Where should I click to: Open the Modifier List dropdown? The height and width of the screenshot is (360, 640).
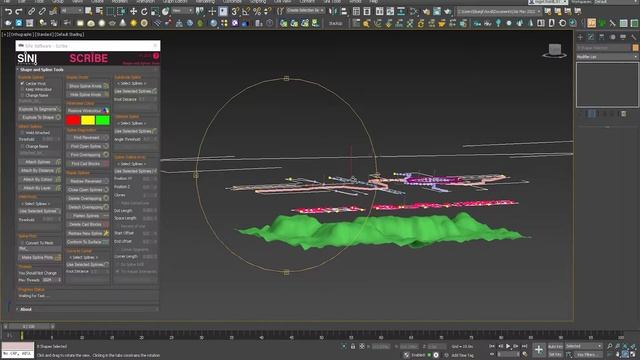607,57
